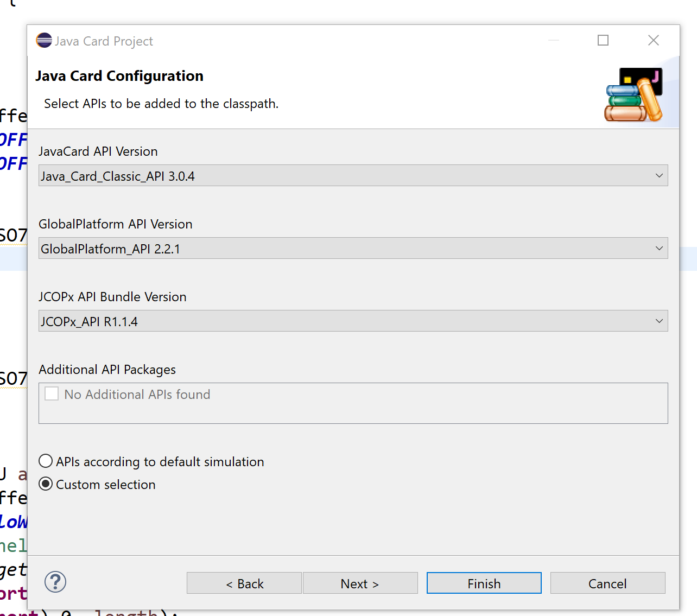The width and height of the screenshot is (697, 616).
Task: Click the Java Card Configuration heading
Action: (x=119, y=75)
